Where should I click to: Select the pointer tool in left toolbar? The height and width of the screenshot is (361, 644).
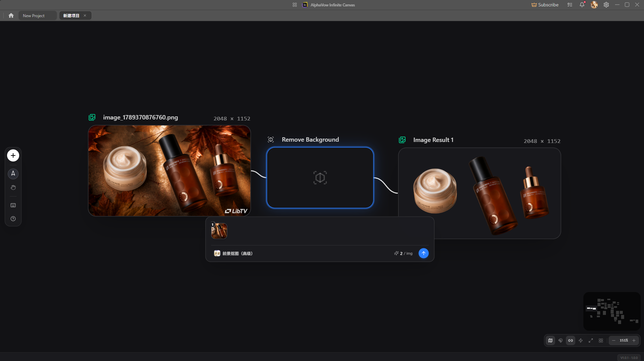pyautogui.click(x=13, y=174)
